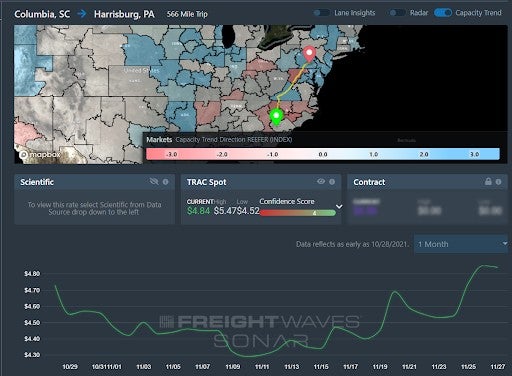Screen dimensions: 512x376
Task: Click the Confidence Score gradient bar
Action: pyautogui.click(x=298, y=213)
